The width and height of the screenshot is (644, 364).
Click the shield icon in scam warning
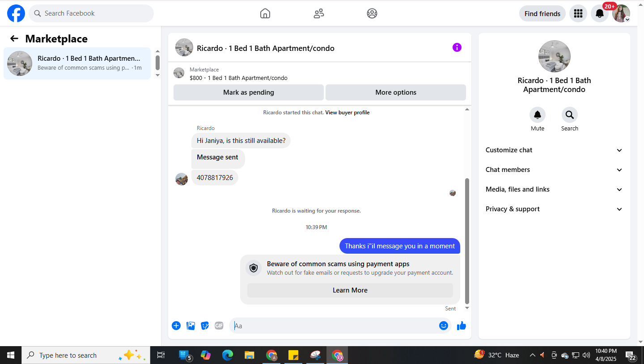coord(254,268)
